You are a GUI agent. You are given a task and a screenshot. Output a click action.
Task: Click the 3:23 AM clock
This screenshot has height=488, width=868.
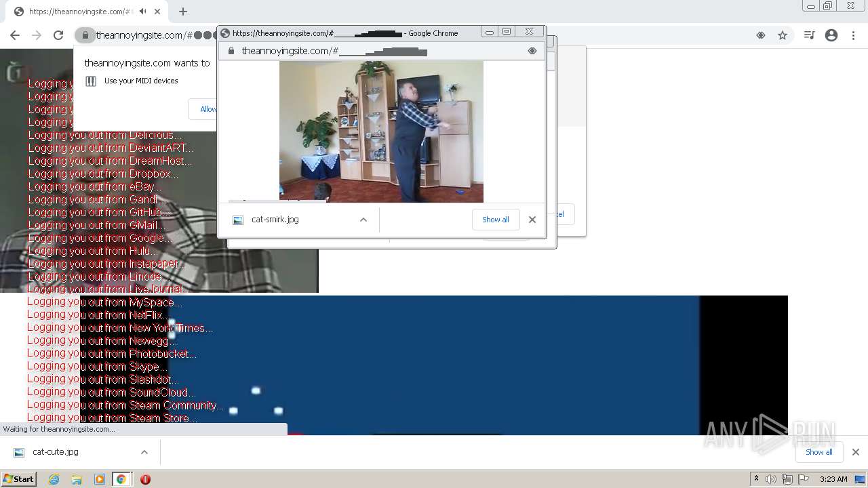pos(833,479)
